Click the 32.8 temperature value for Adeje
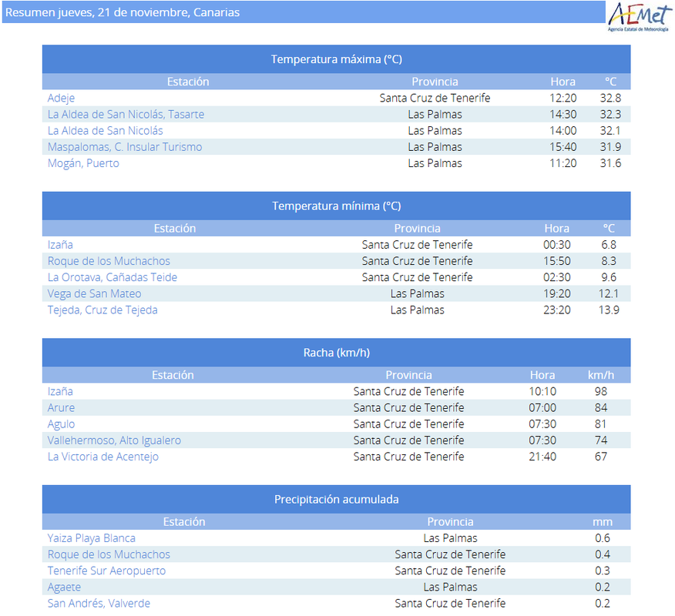The image size is (675, 616). click(x=610, y=98)
